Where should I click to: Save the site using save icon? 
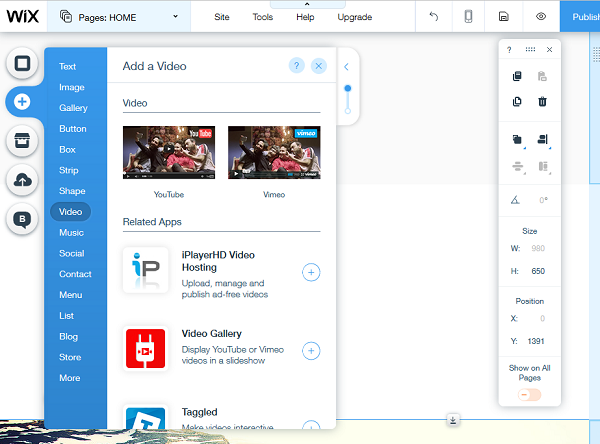[x=504, y=16]
